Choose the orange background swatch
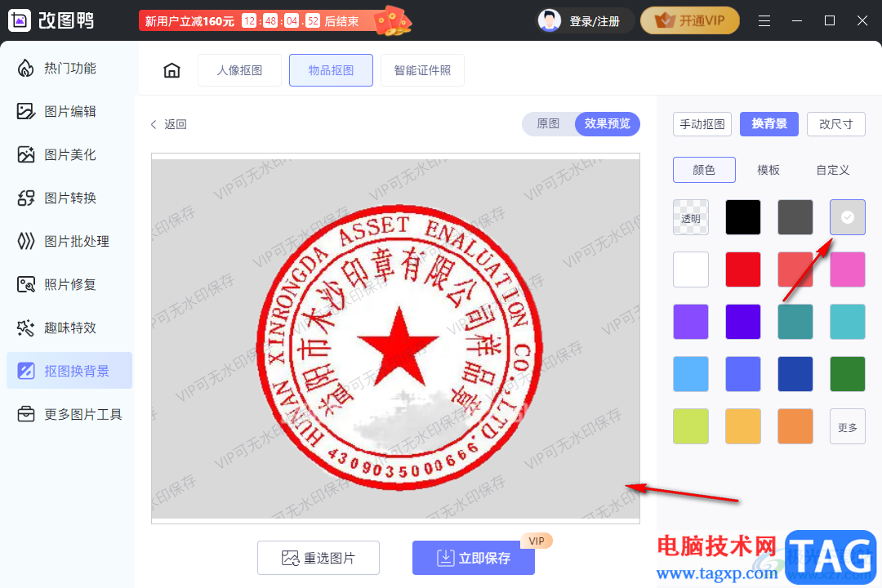Image resolution: width=882 pixels, height=588 pixels. pos(795,426)
